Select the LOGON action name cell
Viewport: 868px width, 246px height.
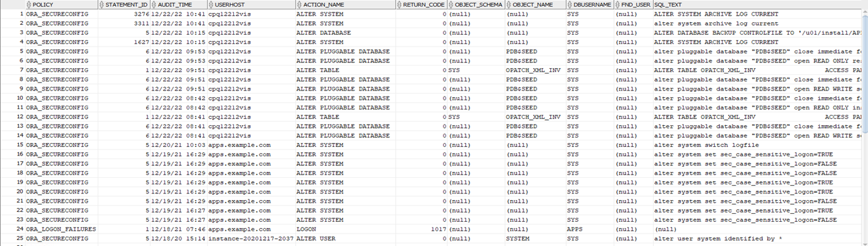(x=306, y=229)
